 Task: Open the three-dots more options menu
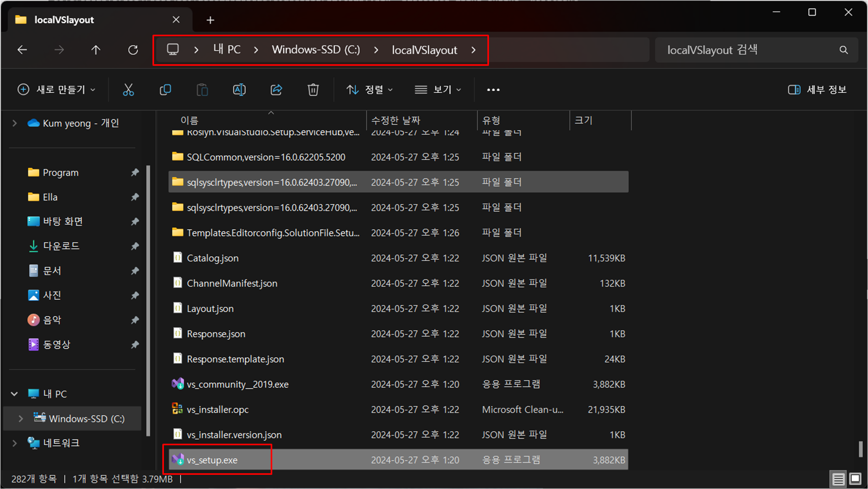[x=493, y=90]
